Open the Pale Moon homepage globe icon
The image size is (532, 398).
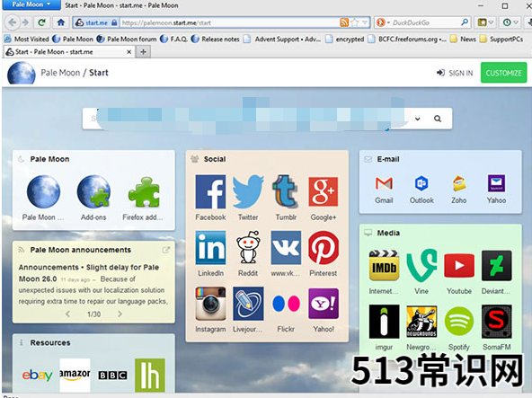tap(43, 191)
